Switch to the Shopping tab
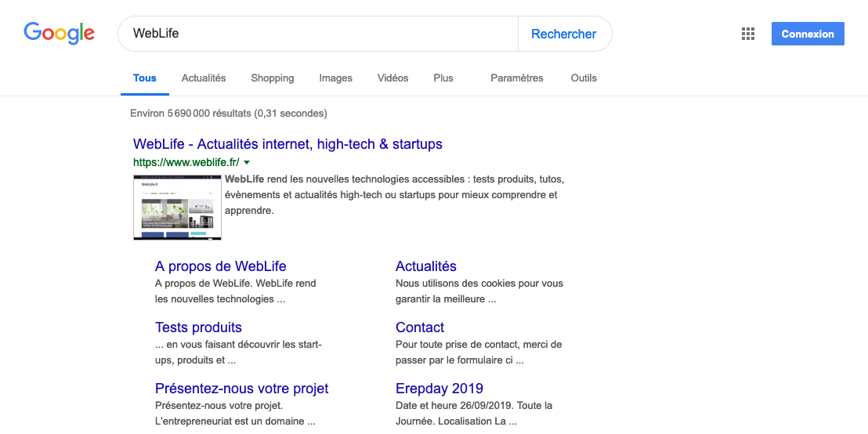Screen dimensions: 868x434 (272, 78)
